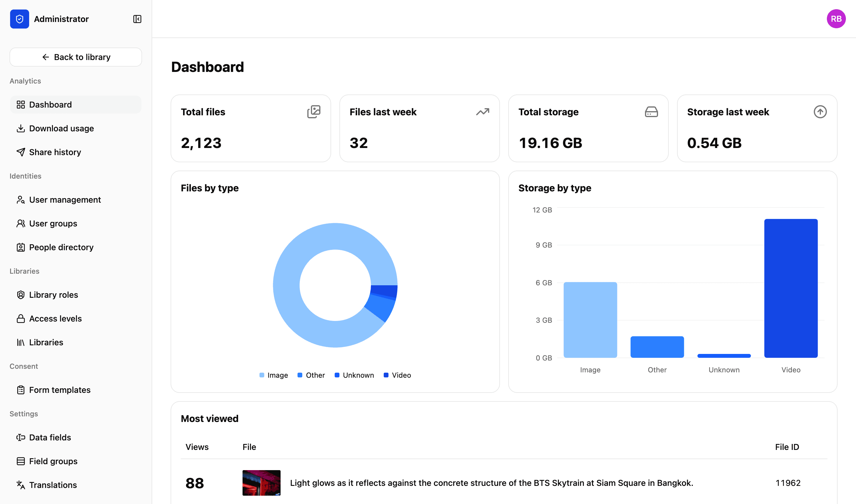Click the Views column header
The image size is (856, 504).
[197, 447]
